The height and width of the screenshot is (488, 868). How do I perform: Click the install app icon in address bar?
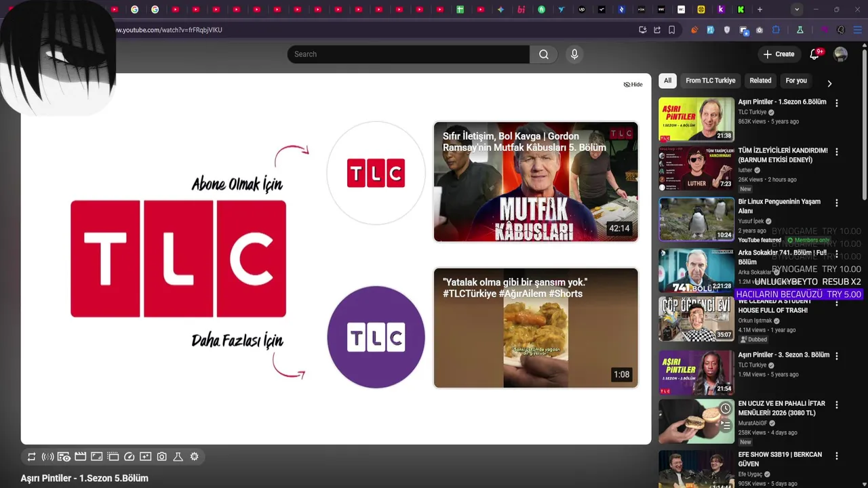click(x=642, y=30)
